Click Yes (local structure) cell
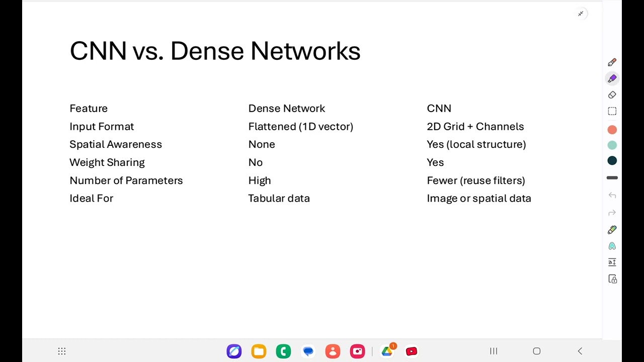The width and height of the screenshot is (644, 362). click(476, 144)
